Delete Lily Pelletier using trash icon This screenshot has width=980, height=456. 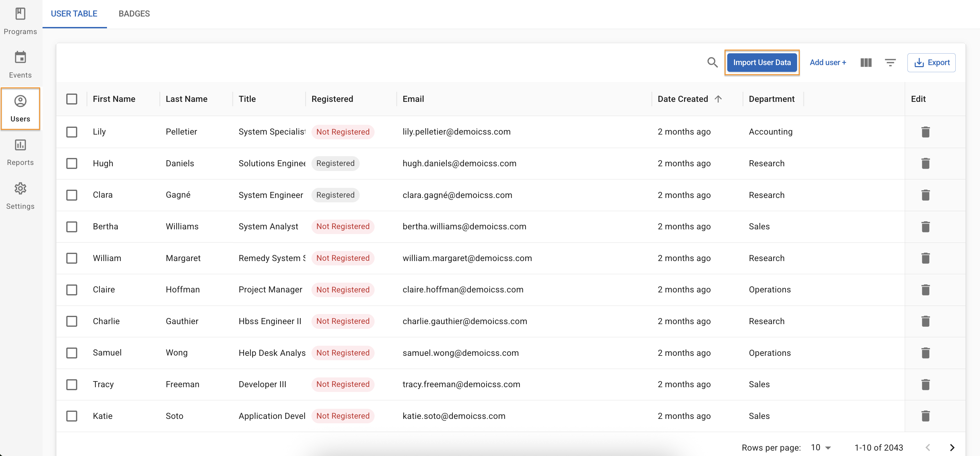tap(925, 132)
